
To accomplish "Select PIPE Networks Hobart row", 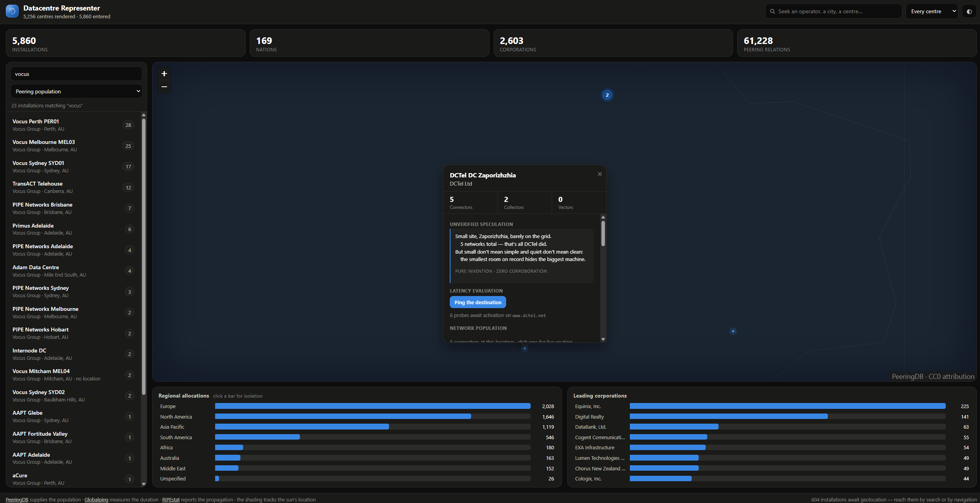I will tap(74, 333).
